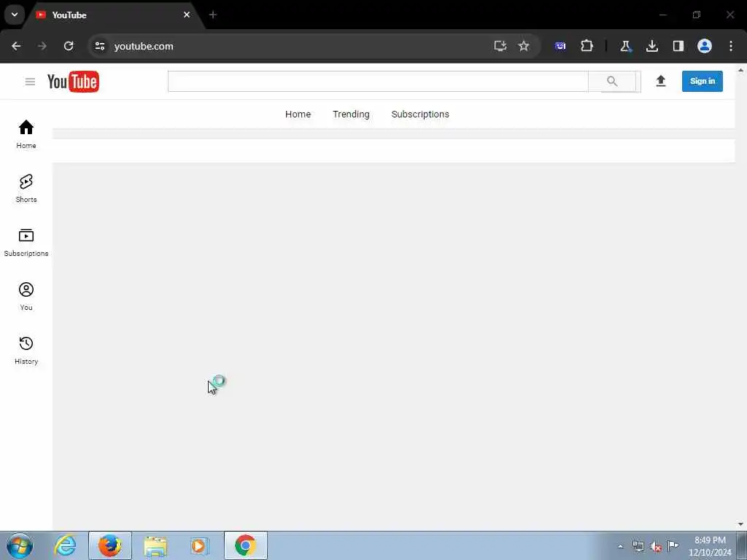Open site information icon in address bar

pos(99,46)
